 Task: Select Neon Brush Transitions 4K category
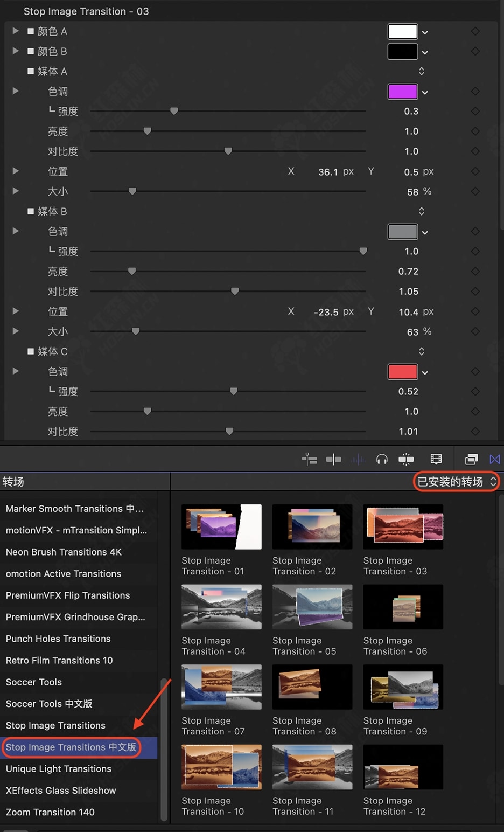tap(64, 552)
